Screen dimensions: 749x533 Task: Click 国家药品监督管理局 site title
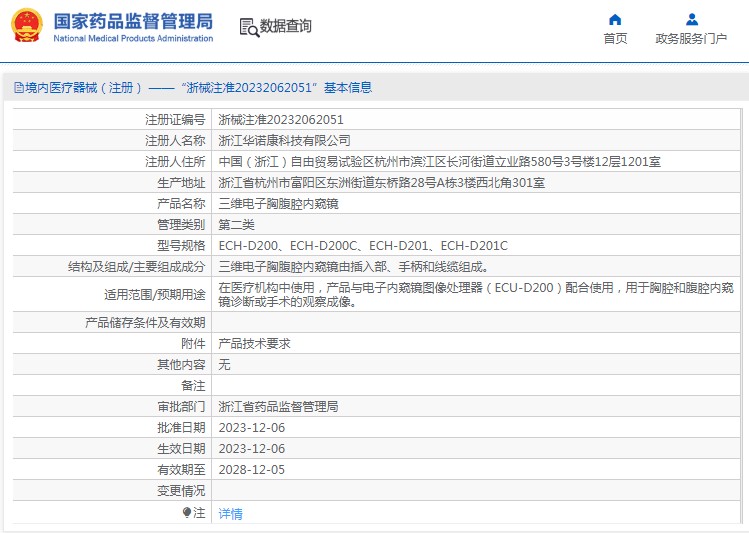(133, 21)
